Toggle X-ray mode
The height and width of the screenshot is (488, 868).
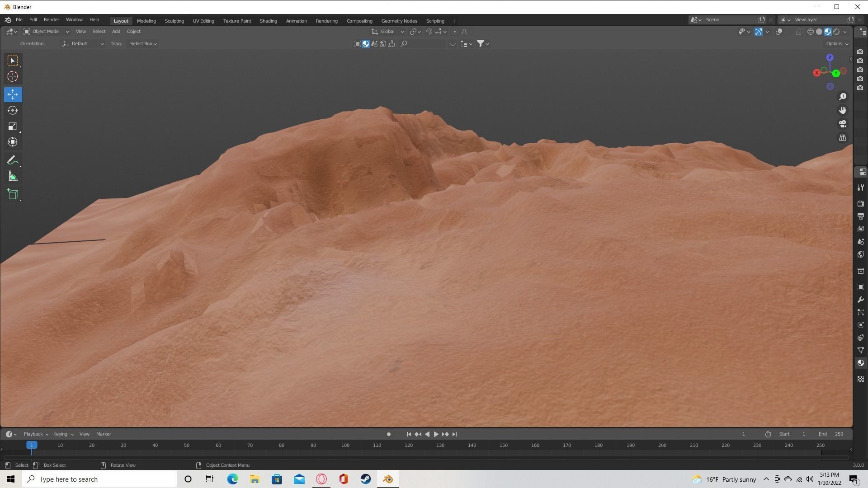pos(799,32)
